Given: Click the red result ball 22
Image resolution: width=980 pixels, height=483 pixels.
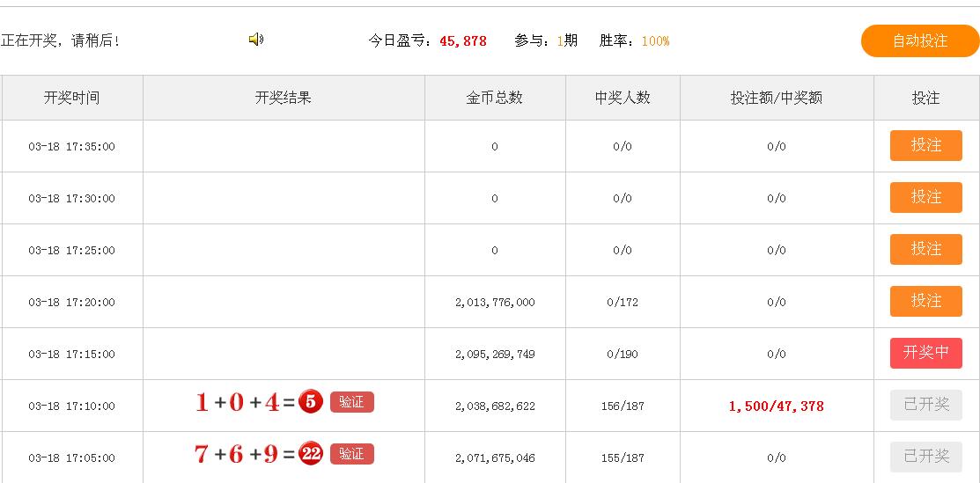Looking at the screenshot, I should click(311, 454).
